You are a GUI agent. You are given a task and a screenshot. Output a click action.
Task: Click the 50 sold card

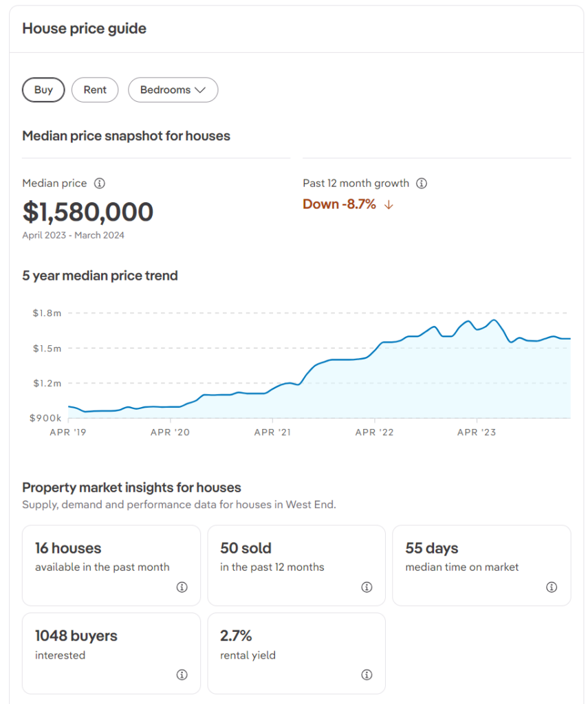click(x=296, y=565)
